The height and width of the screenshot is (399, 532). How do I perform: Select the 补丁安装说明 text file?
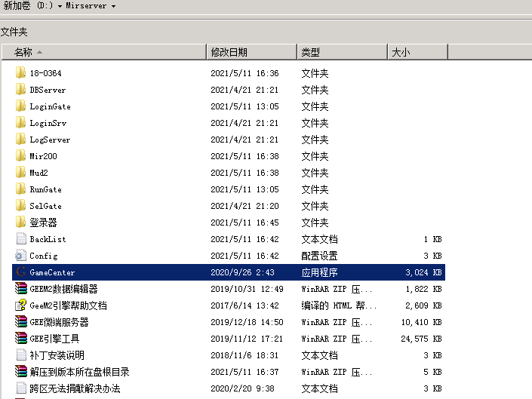click(x=57, y=355)
